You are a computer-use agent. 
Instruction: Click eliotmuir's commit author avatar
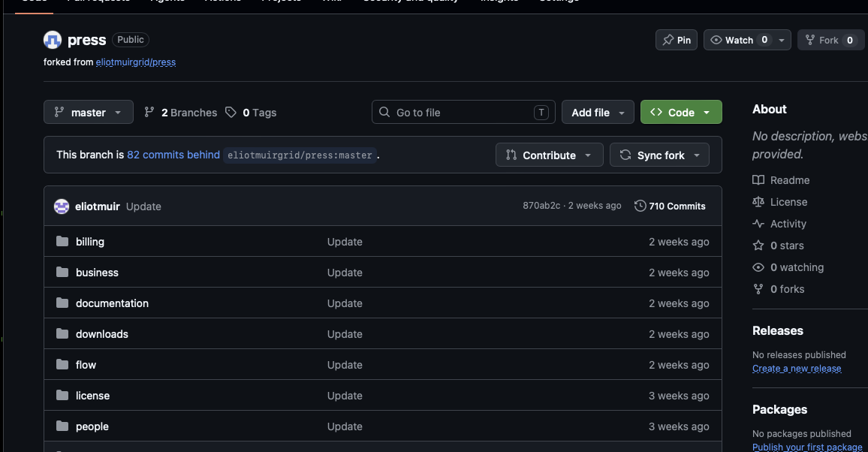tap(62, 206)
